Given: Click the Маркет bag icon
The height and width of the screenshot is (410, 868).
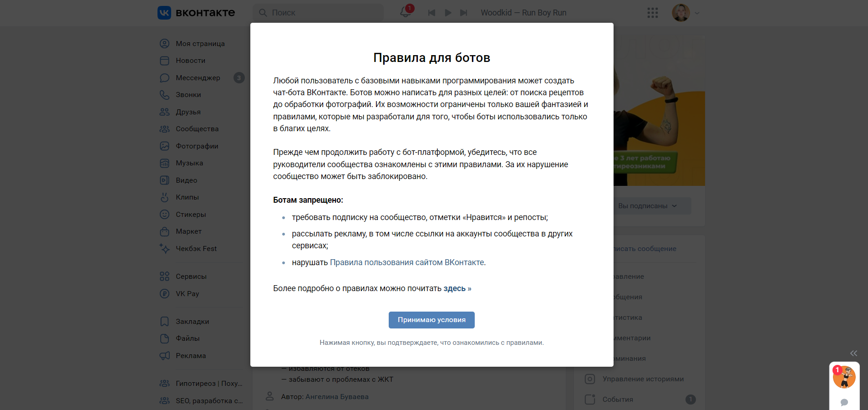Looking at the screenshot, I should coord(164,231).
